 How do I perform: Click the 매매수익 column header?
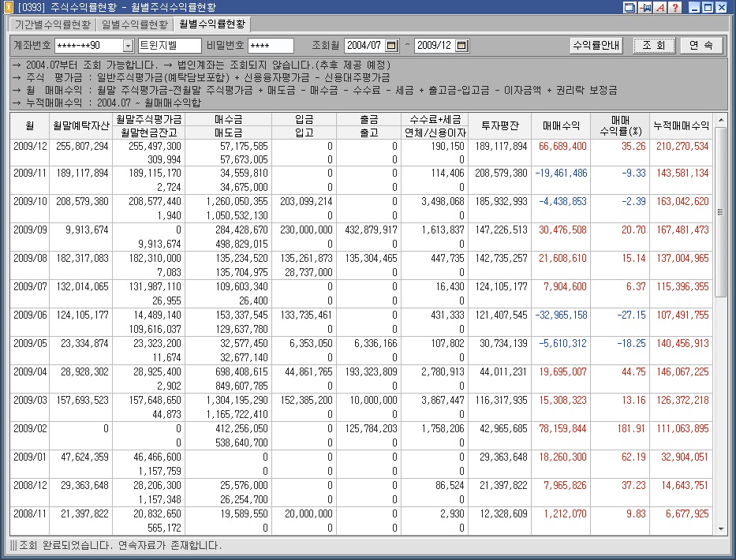point(561,125)
